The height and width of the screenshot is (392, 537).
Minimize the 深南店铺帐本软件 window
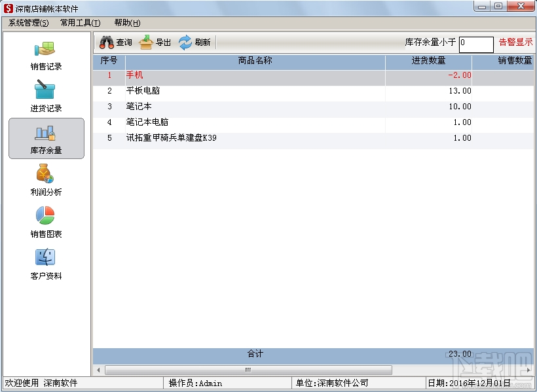point(482,7)
